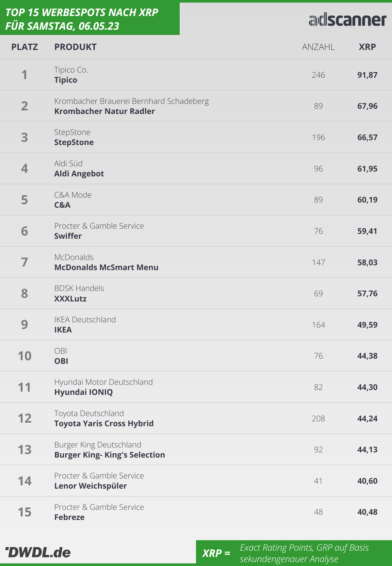The height and width of the screenshot is (566, 392).
Task: Open the Tipico row at rank 1
Action: [196, 75]
